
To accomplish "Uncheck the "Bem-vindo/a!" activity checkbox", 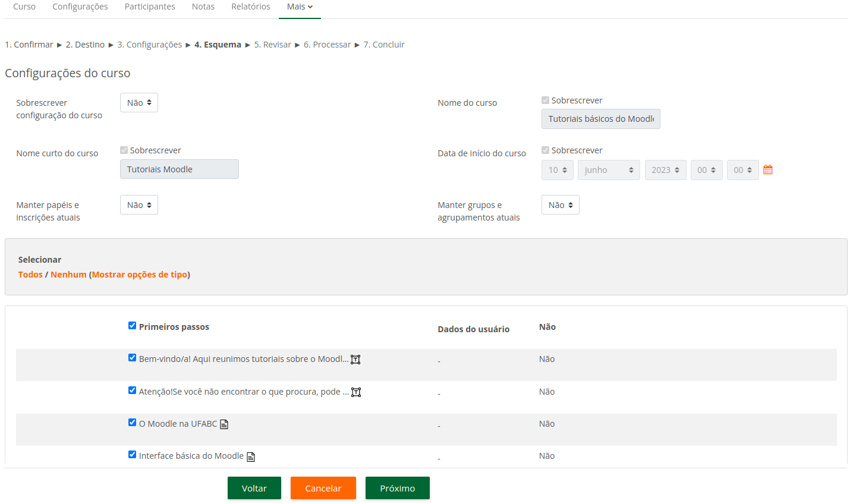I will point(132,357).
